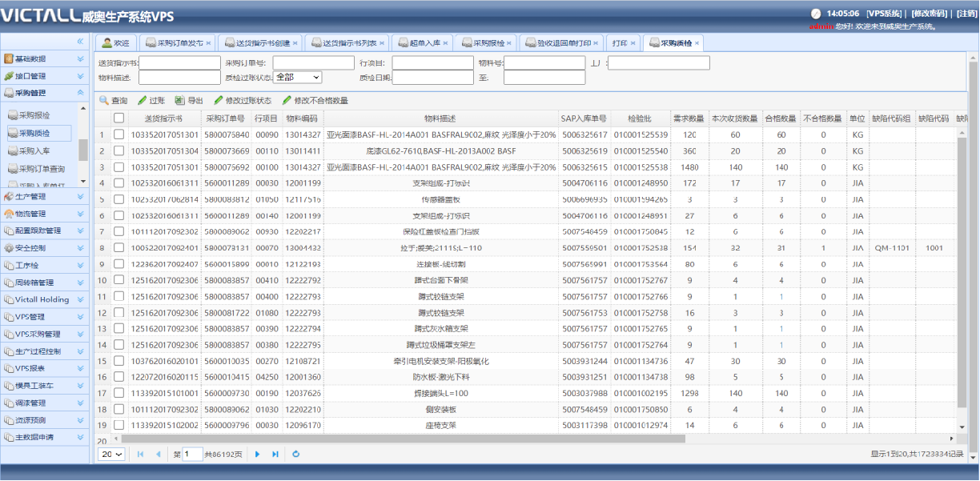Click the 修改不合格数量 pencil icon

click(287, 101)
